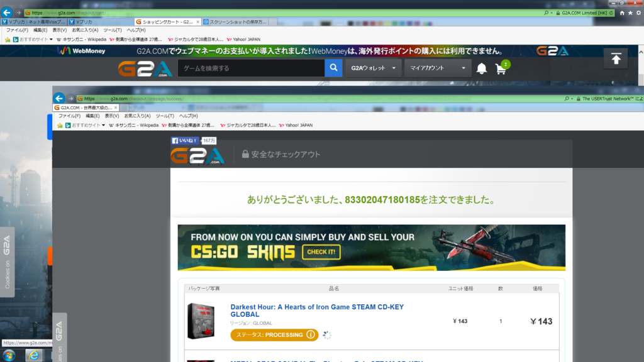Open the Windows Start menu
The image size is (644, 362).
point(9,355)
